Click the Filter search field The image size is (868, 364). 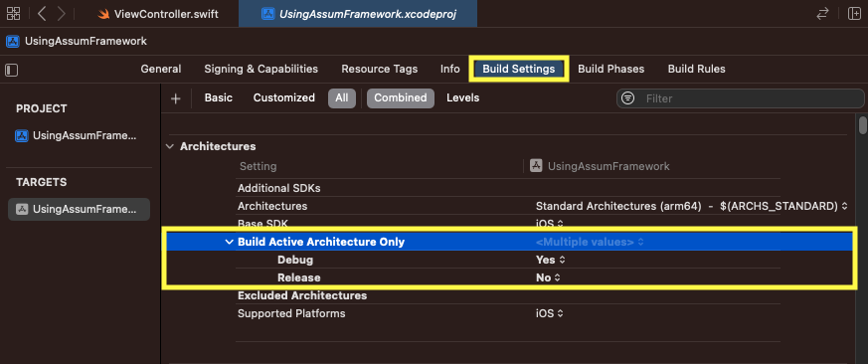pos(740,98)
